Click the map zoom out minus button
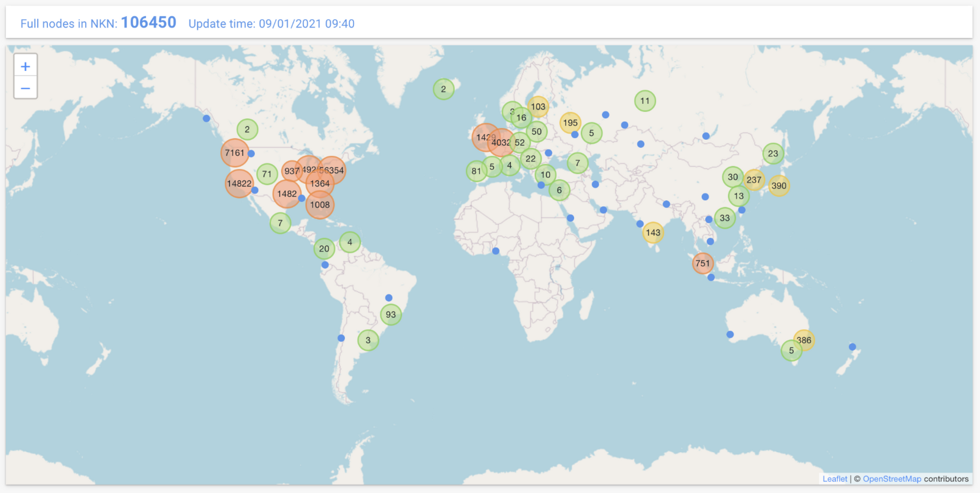The image size is (980, 493). point(26,88)
